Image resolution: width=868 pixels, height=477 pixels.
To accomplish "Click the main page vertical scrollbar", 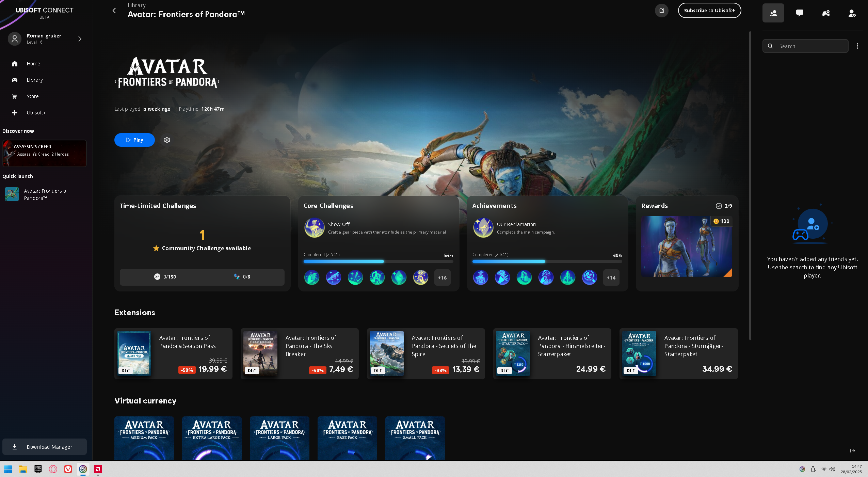I will [750, 186].
